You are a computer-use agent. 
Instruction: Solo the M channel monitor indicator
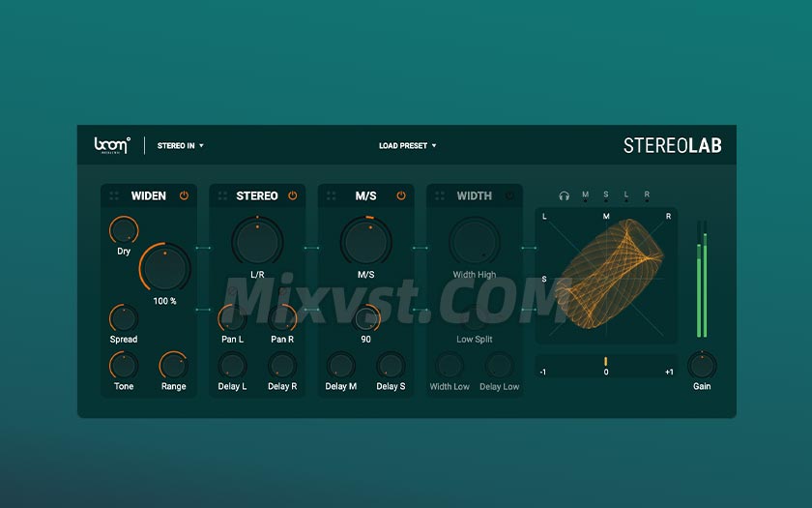tap(585, 197)
